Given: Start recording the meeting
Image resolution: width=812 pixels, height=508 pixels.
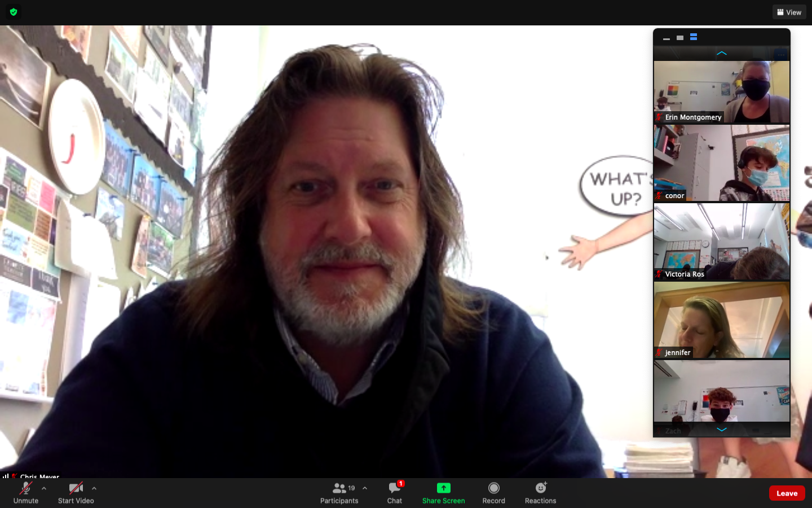Looking at the screenshot, I should coord(493,493).
